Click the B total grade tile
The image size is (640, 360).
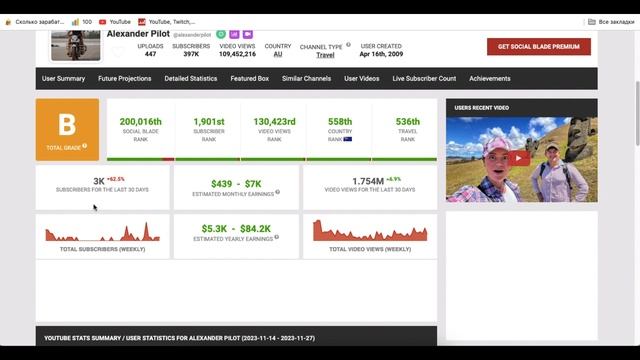67,129
